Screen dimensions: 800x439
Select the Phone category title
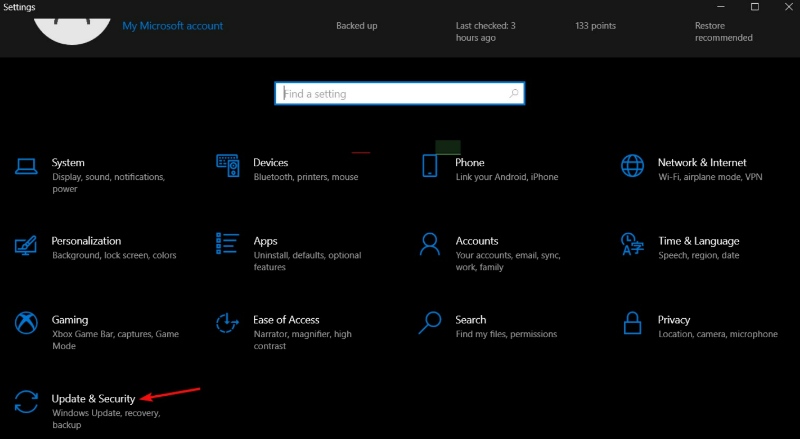(x=469, y=162)
